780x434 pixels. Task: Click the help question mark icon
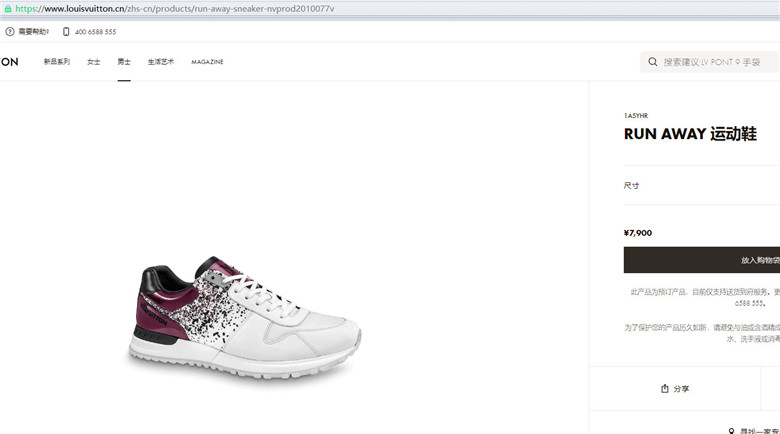9,31
